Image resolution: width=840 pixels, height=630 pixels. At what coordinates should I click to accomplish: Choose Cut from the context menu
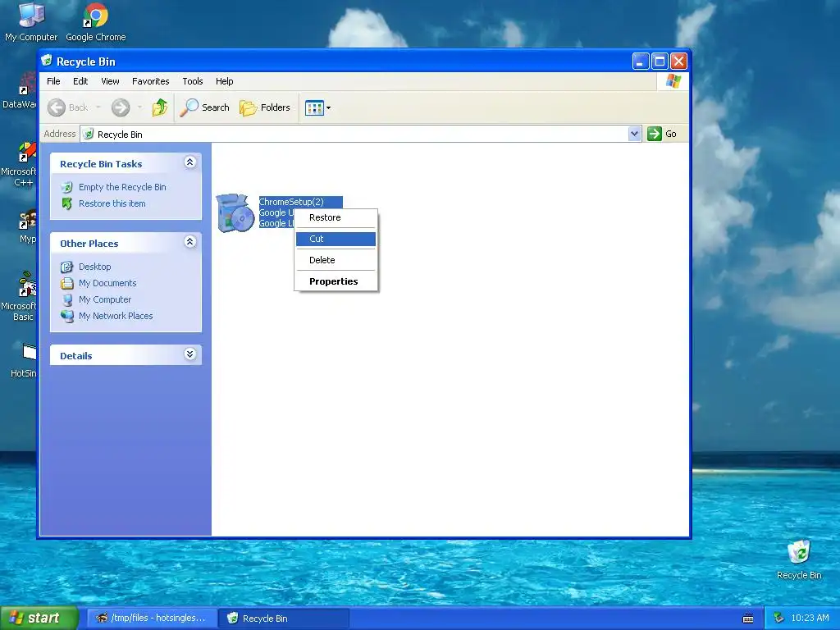click(336, 239)
